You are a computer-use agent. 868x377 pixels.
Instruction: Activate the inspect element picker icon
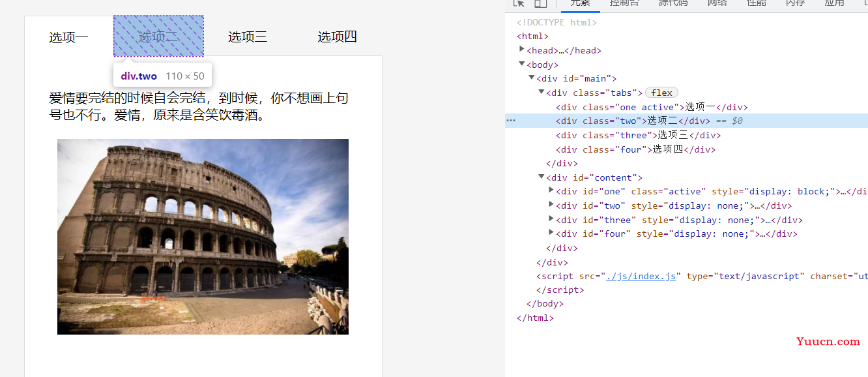point(519,3)
